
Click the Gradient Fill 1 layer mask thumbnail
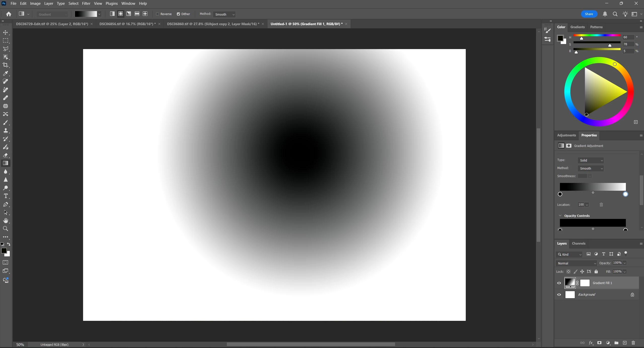pyautogui.click(x=585, y=283)
